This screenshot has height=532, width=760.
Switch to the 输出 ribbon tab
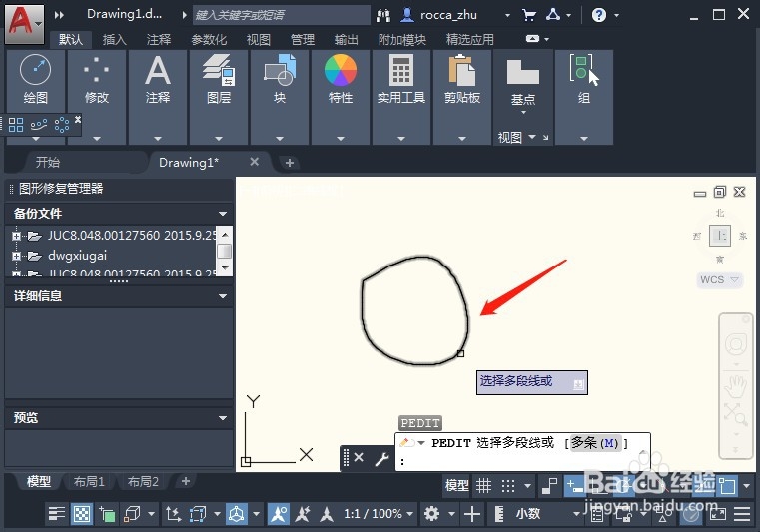click(347, 39)
